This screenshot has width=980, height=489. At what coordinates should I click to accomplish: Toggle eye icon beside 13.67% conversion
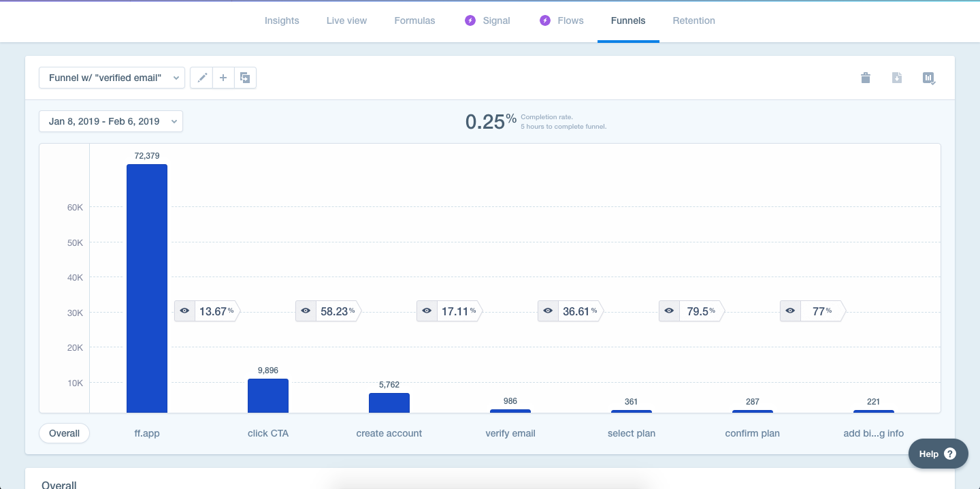pyautogui.click(x=184, y=311)
